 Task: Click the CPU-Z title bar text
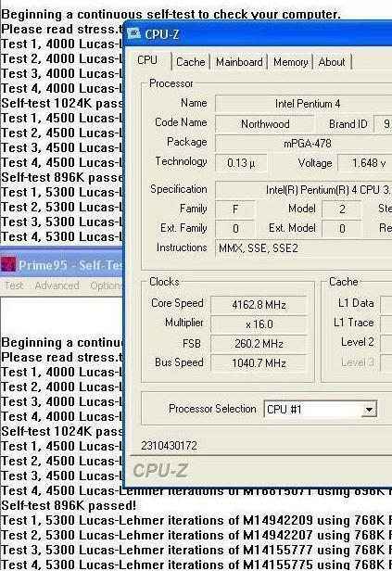pos(162,34)
